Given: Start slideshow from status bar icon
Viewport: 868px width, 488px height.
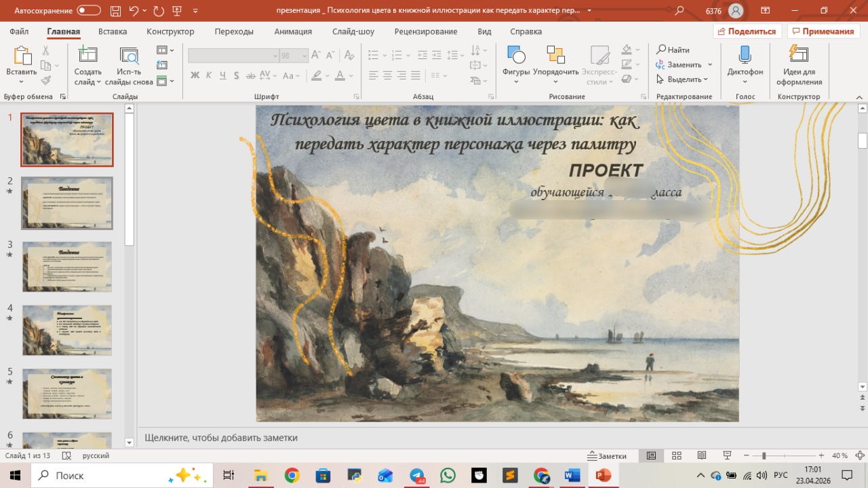Looking at the screenshot, I should 727,456.
